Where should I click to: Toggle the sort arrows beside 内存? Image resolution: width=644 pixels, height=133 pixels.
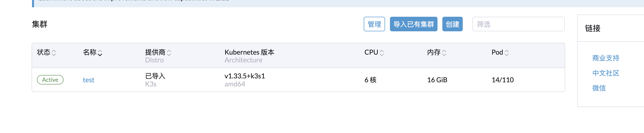tap(444, 53)
